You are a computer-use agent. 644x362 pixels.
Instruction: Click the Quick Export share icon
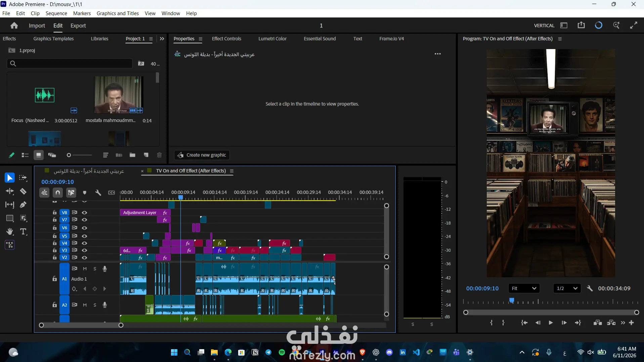(x=581, y=26)
